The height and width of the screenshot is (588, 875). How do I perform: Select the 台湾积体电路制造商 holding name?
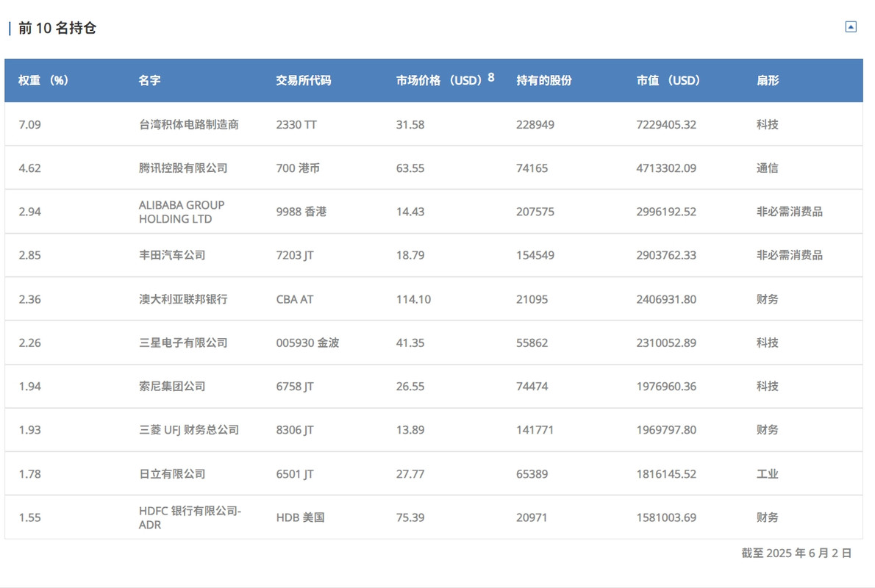click(x=189, y=124)
